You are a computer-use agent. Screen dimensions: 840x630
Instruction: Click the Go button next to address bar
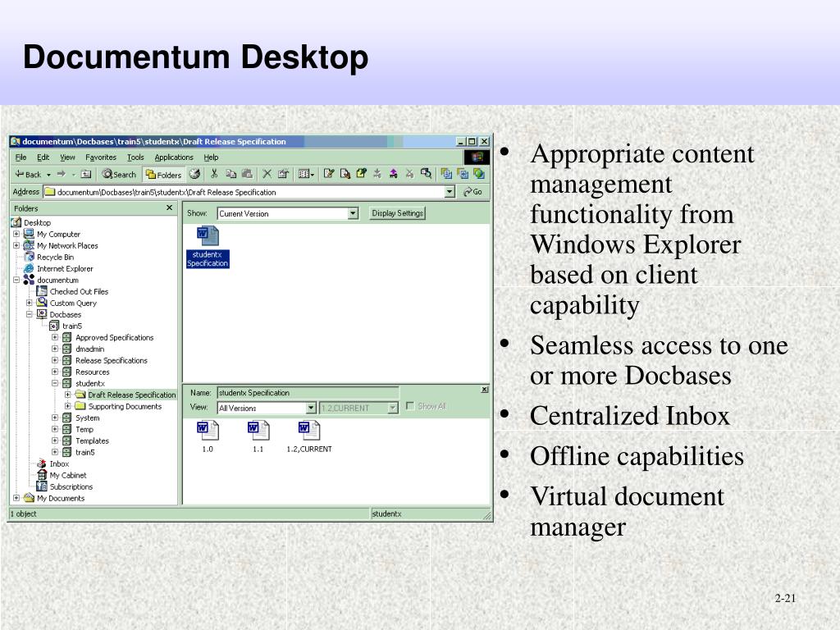(x=473, y=192)
